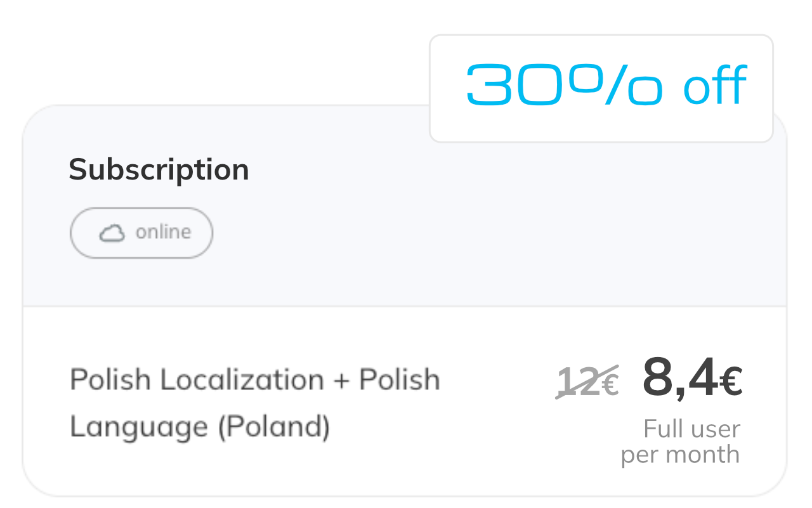Click "(Poland)" in the plan description

[x=273, y=427]
